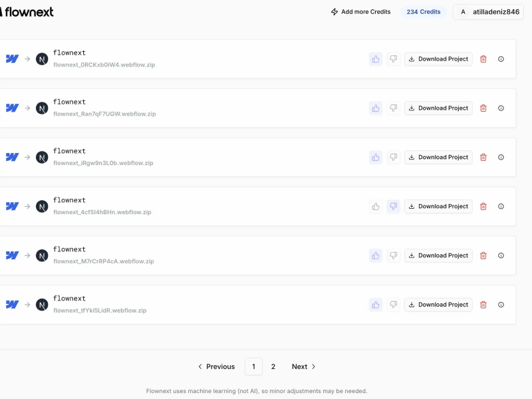Delete flownext_iRgw9n3L0b.webflow.zip using trash icon
532x399 pixels.
tap(483, 158)
